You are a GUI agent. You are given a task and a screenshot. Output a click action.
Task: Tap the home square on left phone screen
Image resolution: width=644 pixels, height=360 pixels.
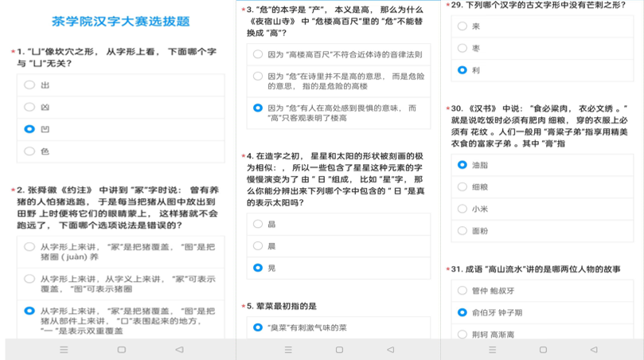click(121, 350)
